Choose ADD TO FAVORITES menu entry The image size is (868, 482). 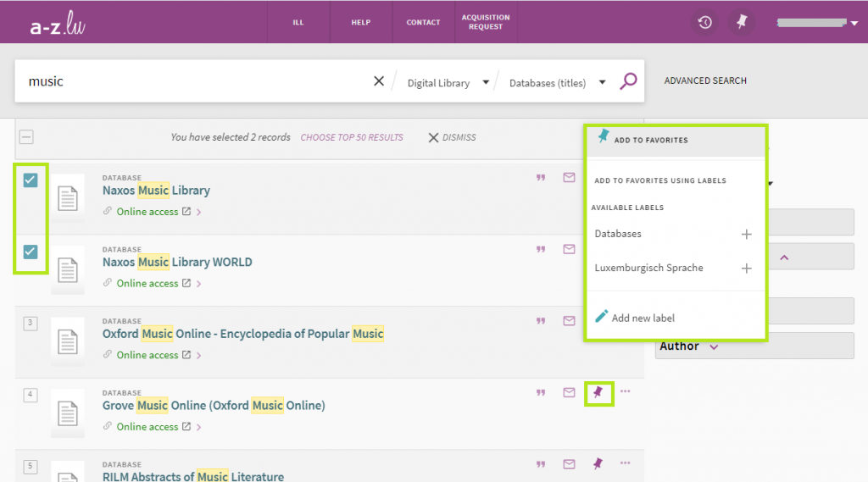[x=676, y=140]
